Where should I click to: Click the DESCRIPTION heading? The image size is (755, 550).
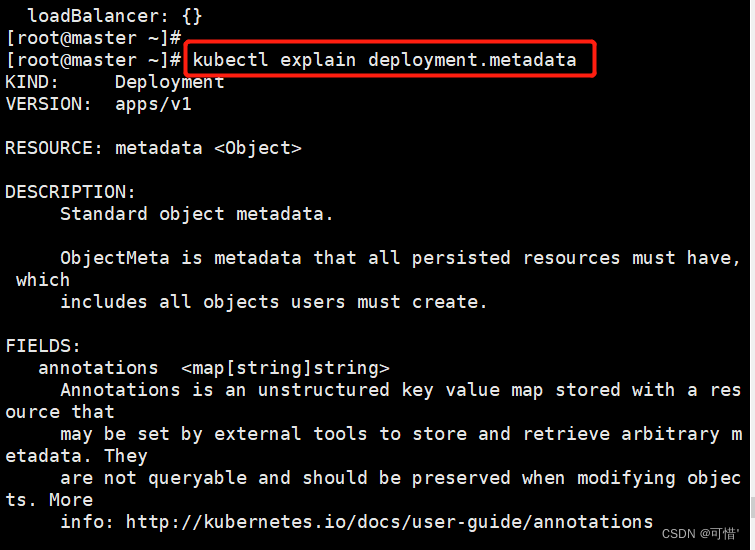click(x=70, y=192)
